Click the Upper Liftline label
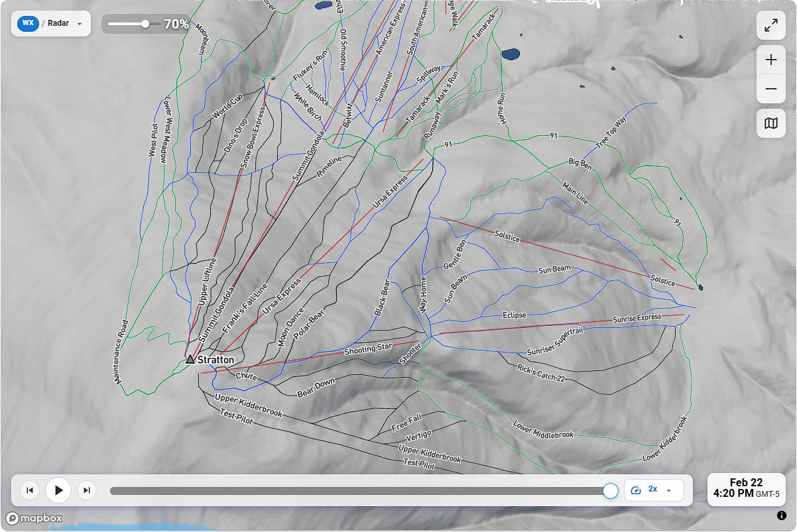This screenshot has width=797, height=532. [208, 282]
